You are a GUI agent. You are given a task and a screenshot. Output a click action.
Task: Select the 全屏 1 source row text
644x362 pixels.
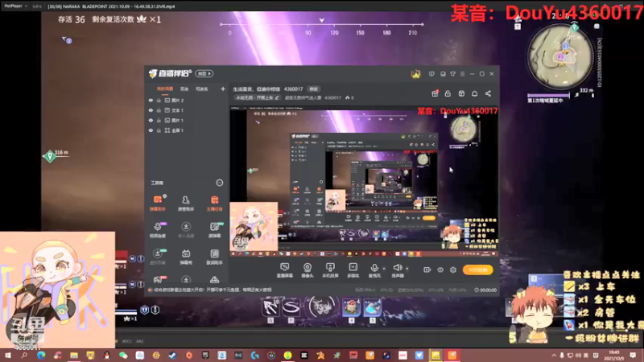click(177, 130)
